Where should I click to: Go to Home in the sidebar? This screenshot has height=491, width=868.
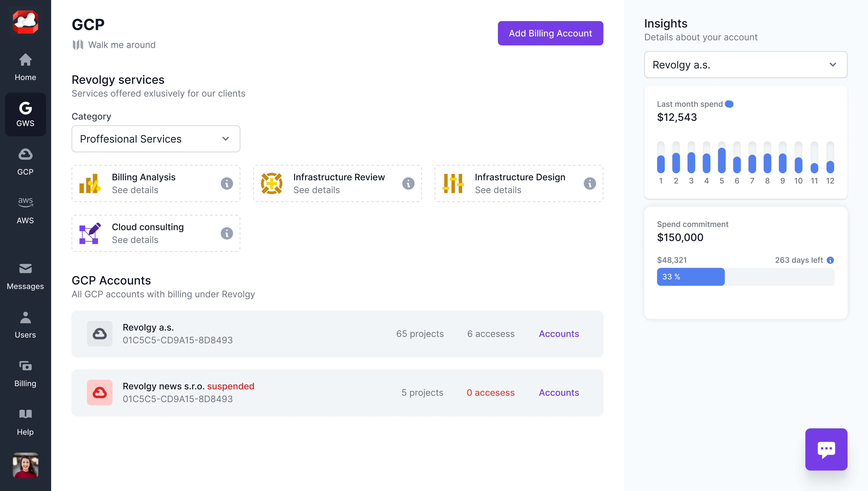25,67
